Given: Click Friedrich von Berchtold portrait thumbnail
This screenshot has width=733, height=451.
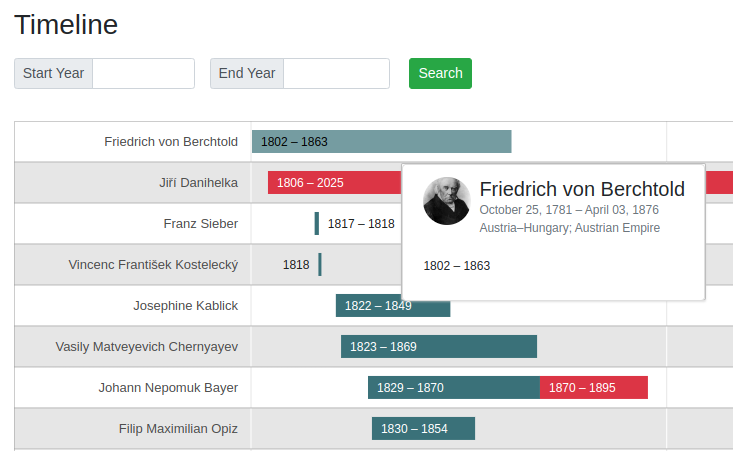Looking at the screenshot, I should point(446,201).
